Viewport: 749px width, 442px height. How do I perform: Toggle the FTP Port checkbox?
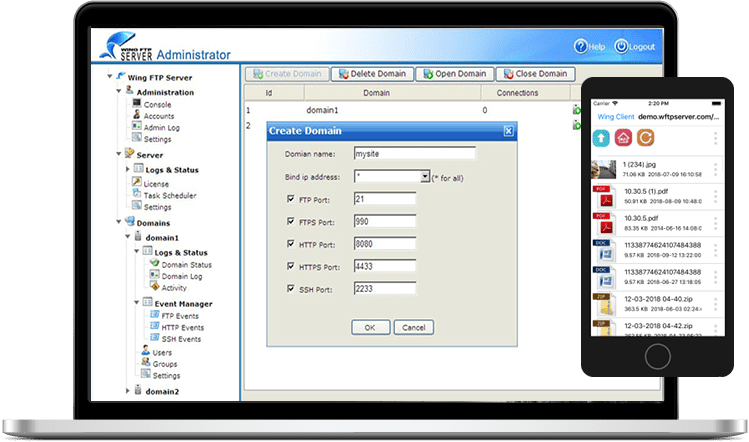point(290,199)
